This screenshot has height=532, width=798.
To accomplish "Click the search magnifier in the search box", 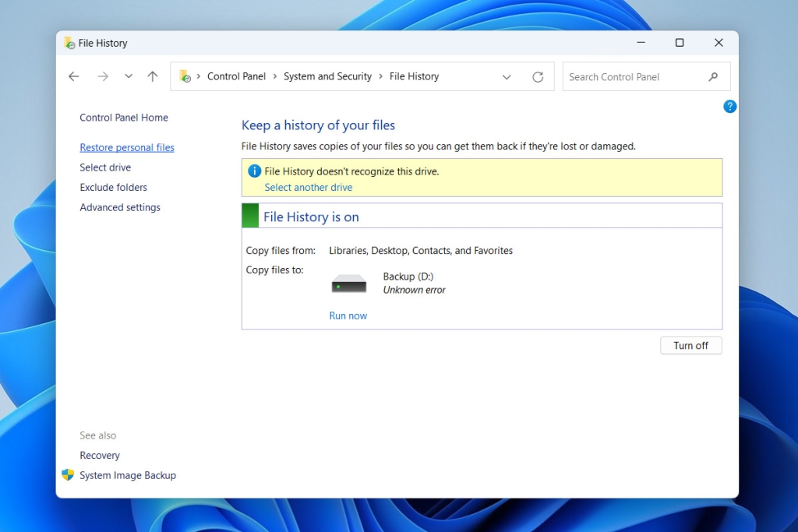I will (x=712, y=76).
